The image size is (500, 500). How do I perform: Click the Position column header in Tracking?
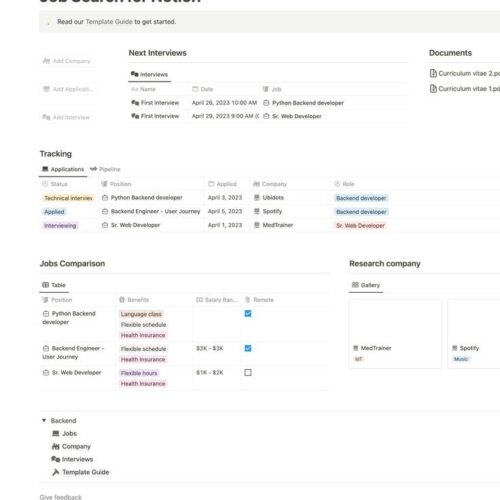click(x=116, y=184)
